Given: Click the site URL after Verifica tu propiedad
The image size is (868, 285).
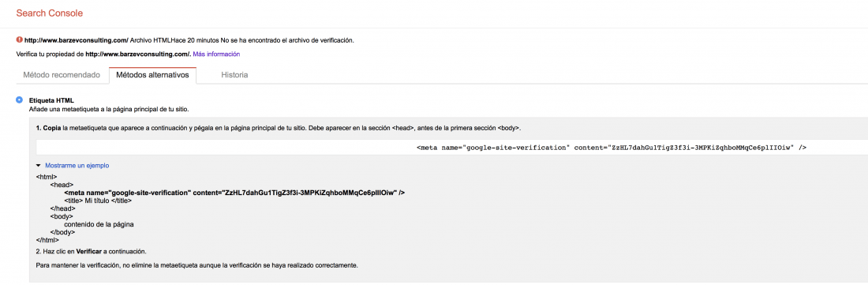Looking at the screenshot, I should point(138,54).
